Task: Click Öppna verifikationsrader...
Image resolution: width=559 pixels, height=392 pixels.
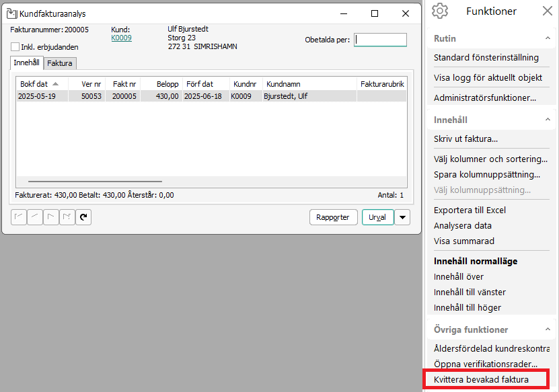Action: coord(485,364)
